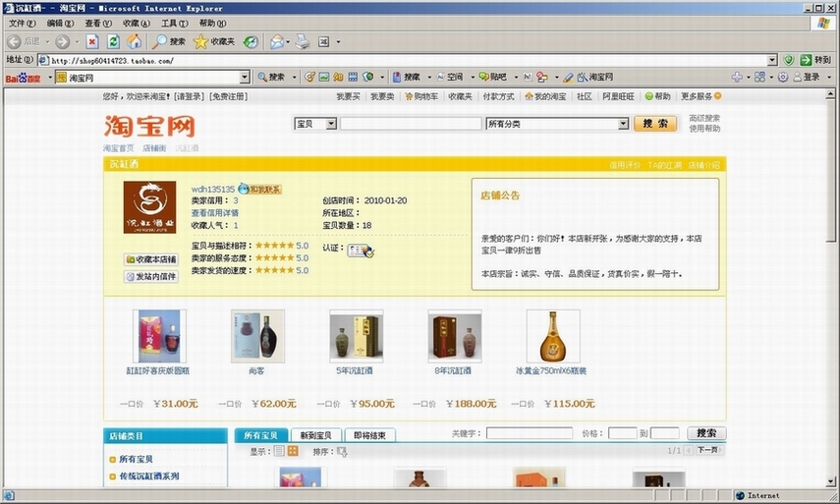
Task: Switch to list view display icon
Action: coord(279,451)
